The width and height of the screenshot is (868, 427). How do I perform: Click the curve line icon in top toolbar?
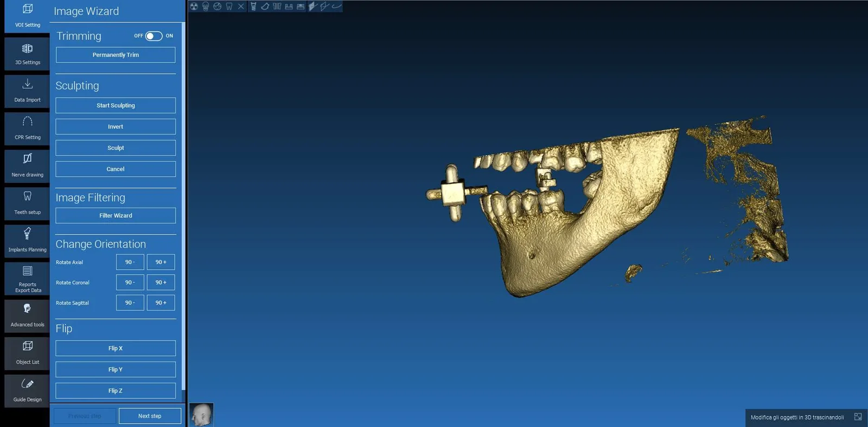[337, 7]
